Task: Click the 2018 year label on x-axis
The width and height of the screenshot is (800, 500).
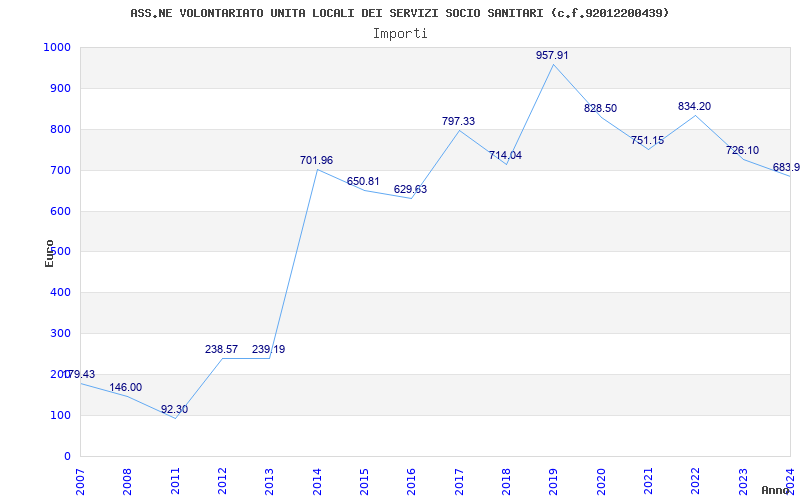Action: 506,482
